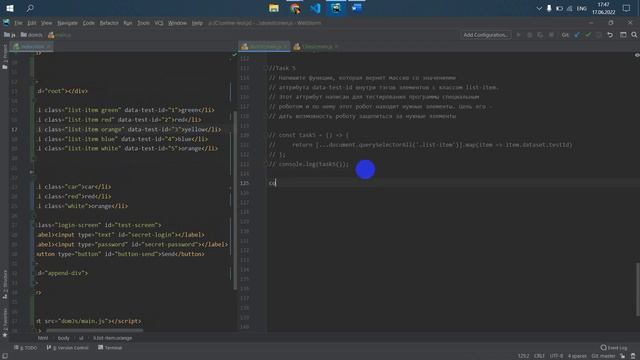
Task: Click the html breadcrumb in HTML editor
Action: pos(43,338)
